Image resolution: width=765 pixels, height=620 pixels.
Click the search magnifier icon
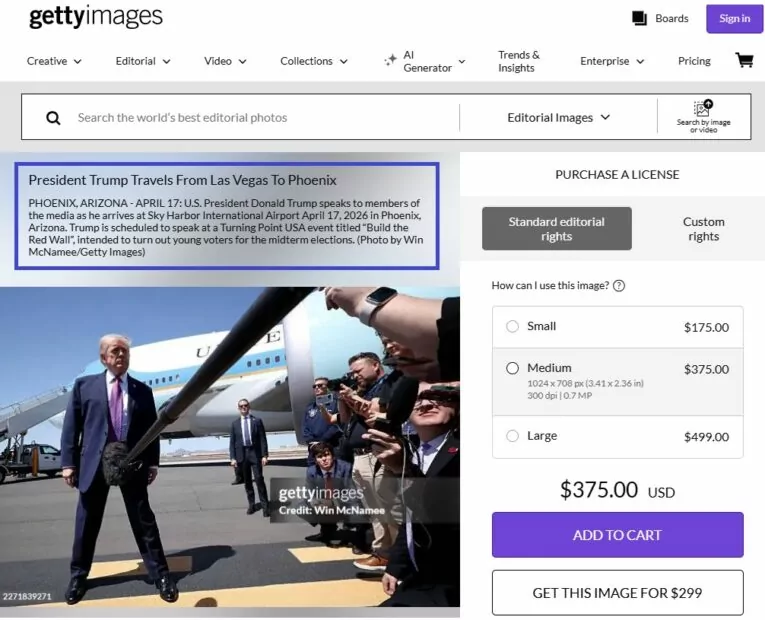point(53,118)
